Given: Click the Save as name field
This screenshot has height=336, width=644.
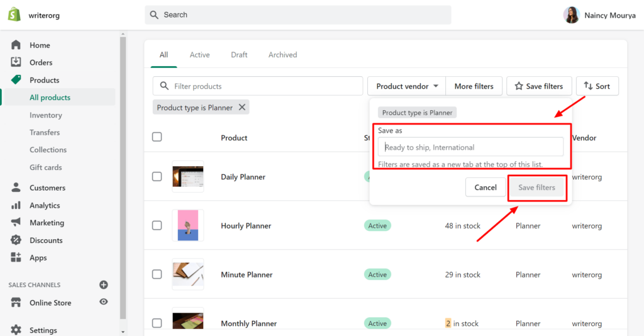Looking at the screenshot, I should point(470,147).
